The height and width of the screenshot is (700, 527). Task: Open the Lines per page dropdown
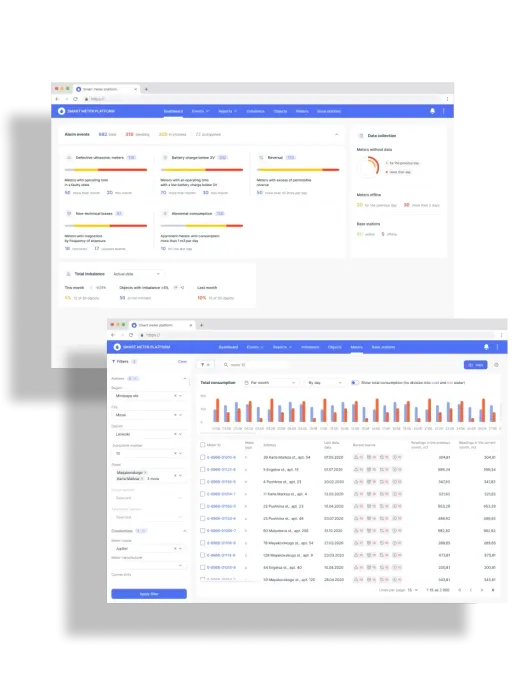click(412, 590)
